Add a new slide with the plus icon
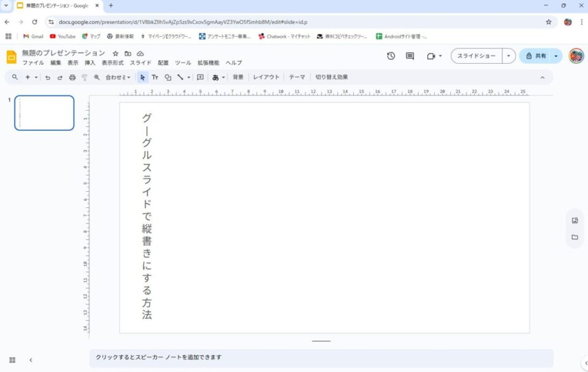 (28, 77)
